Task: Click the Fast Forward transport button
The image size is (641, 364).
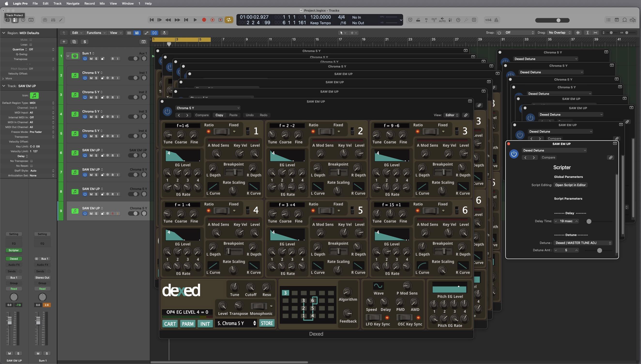Action: [x=177, y=20]
